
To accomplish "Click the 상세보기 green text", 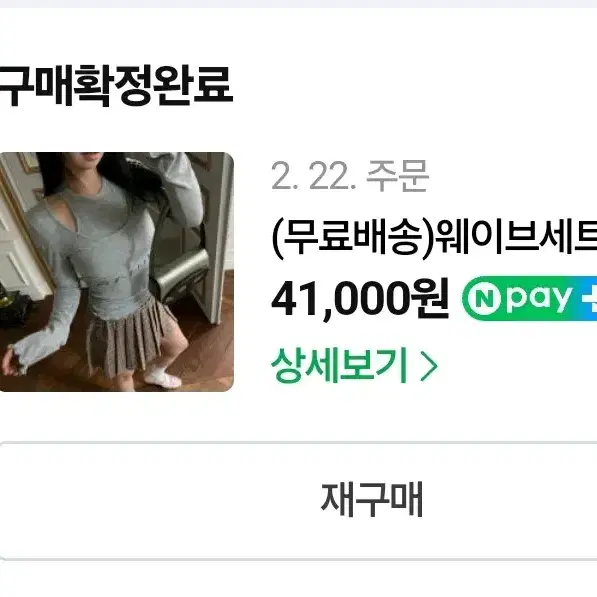I will coord(339,366).
